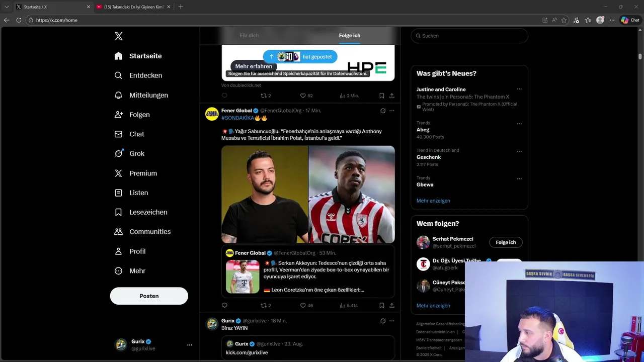
Task: Click Grok icon on Fener Global post
Action: point(383,111)
